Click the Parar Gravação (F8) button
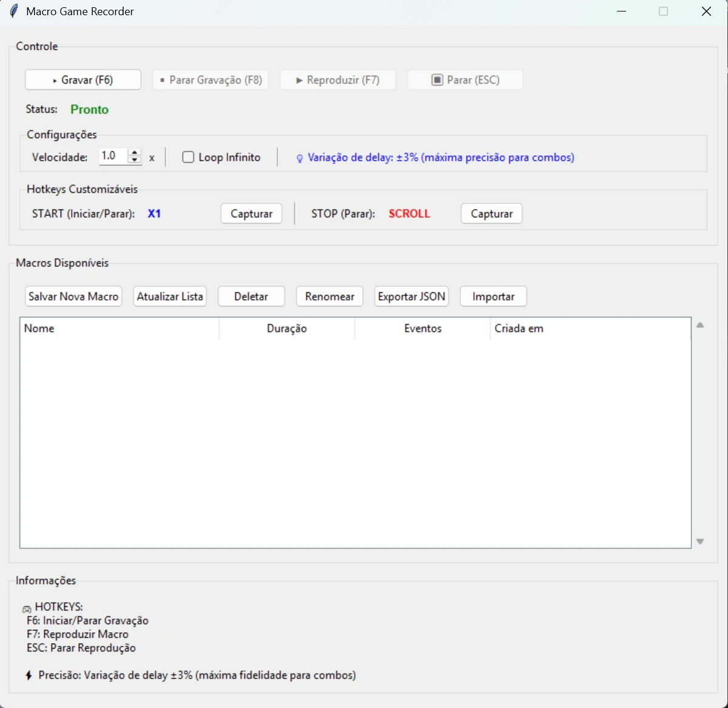 211,80
